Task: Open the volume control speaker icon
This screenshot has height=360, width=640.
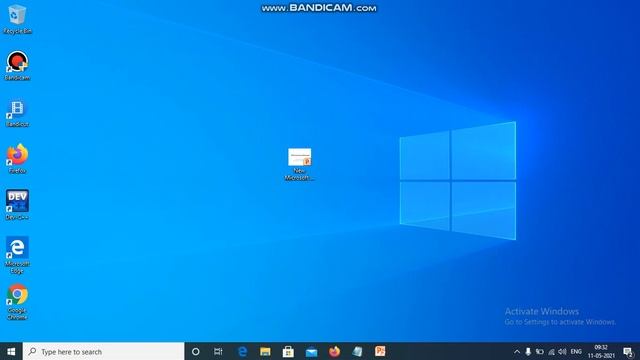Action: [562, 351]
